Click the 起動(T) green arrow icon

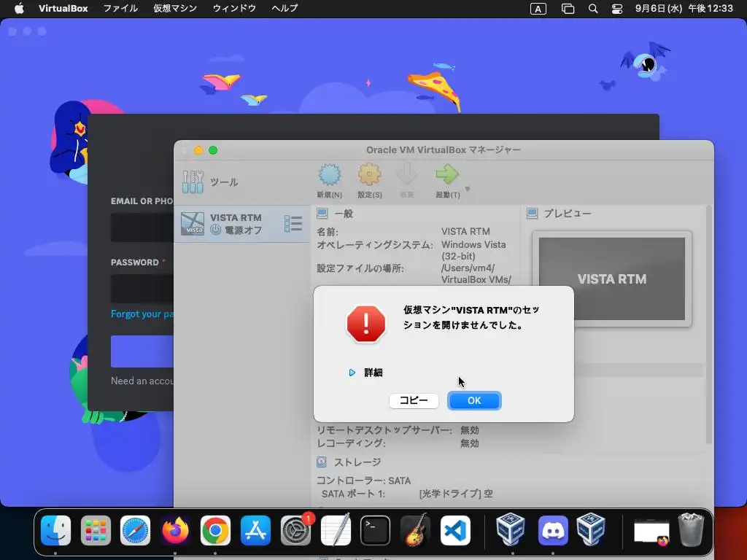click(x=447, y=175)
